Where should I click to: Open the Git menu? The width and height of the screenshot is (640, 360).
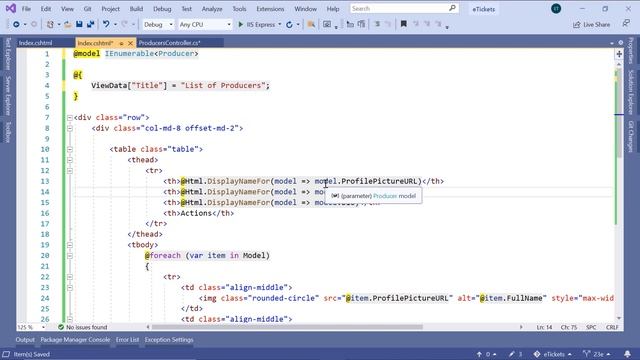click(x=87, y=9)
